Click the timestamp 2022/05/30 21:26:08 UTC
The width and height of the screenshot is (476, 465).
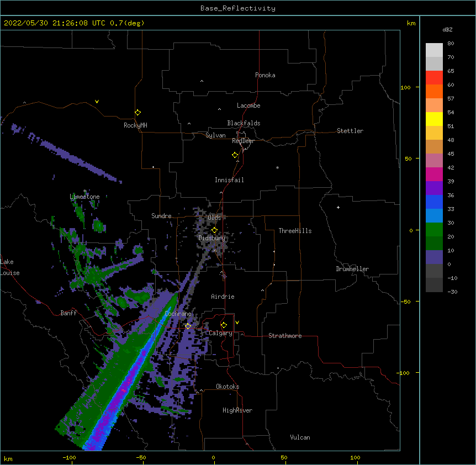click(x=55, y=23)
